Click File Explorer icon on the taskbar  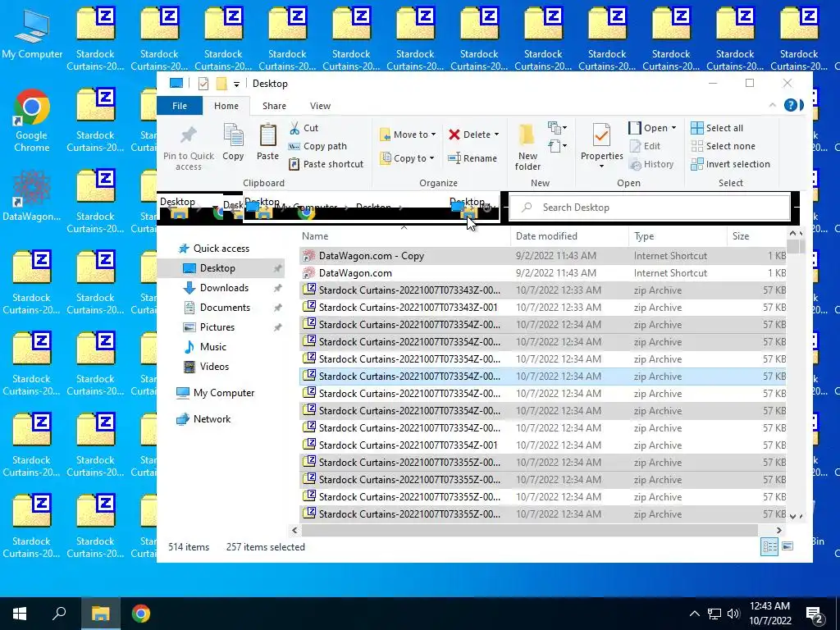point(100,614)
